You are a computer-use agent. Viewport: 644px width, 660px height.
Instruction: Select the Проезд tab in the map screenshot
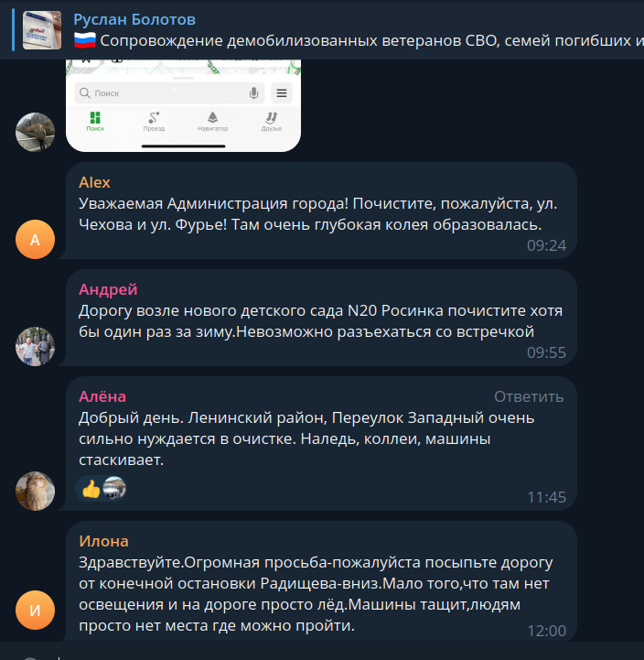[154, 122]
